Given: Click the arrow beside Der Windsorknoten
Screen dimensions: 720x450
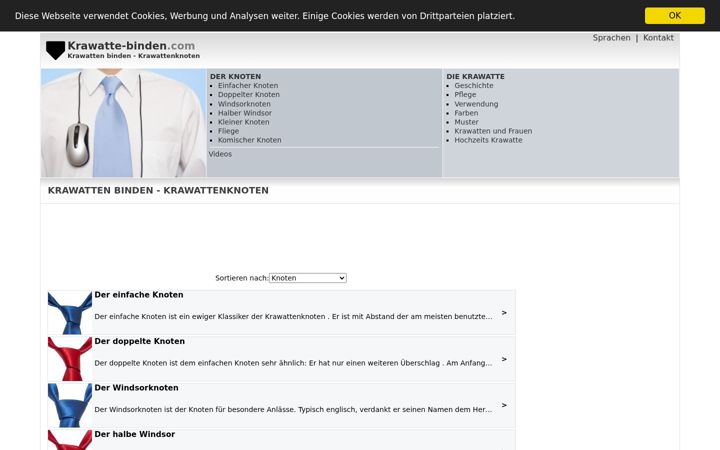Looking at the screenshot, I should point(504,405).
